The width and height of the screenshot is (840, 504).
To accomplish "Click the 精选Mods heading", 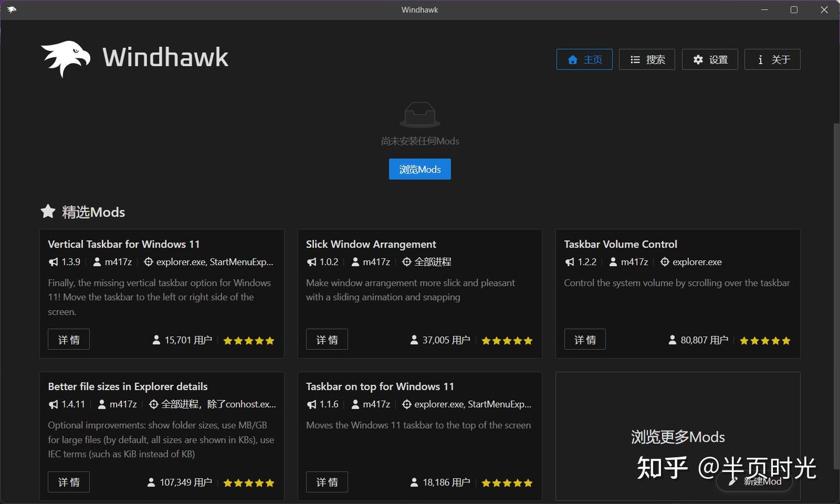I will click(x=93, y=212).
